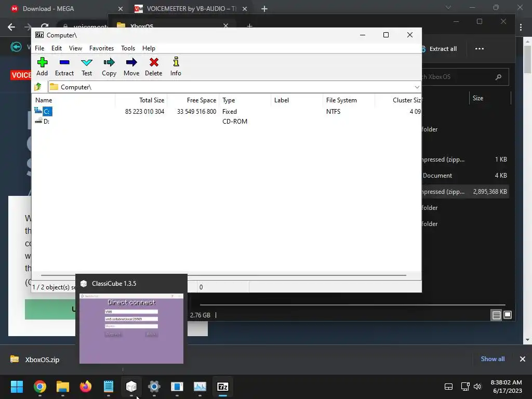
Task: Click the red Delete toolbar icon
Action: 154,66
